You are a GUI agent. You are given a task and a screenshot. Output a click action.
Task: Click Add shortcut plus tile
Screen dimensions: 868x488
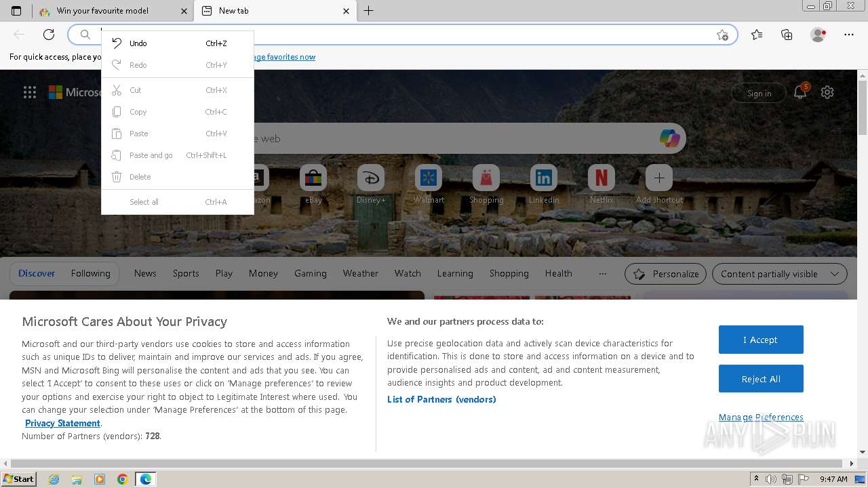(659, 184)
